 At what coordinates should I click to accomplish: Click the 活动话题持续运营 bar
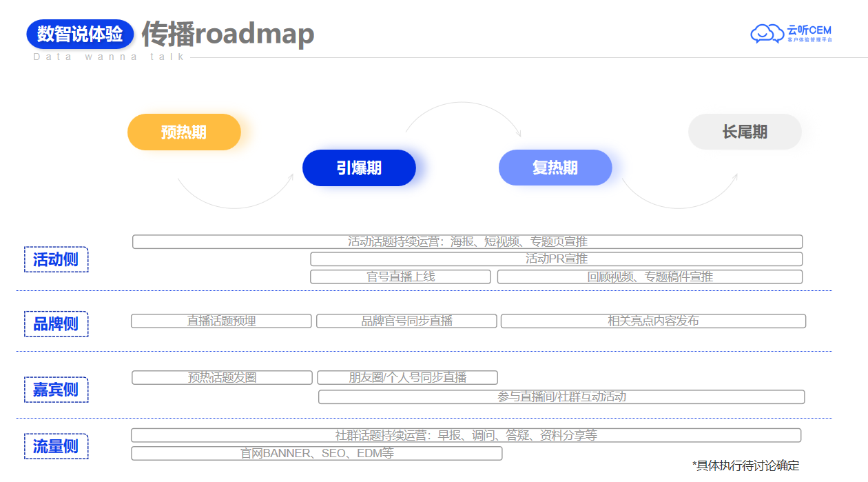tap(468, 242)
